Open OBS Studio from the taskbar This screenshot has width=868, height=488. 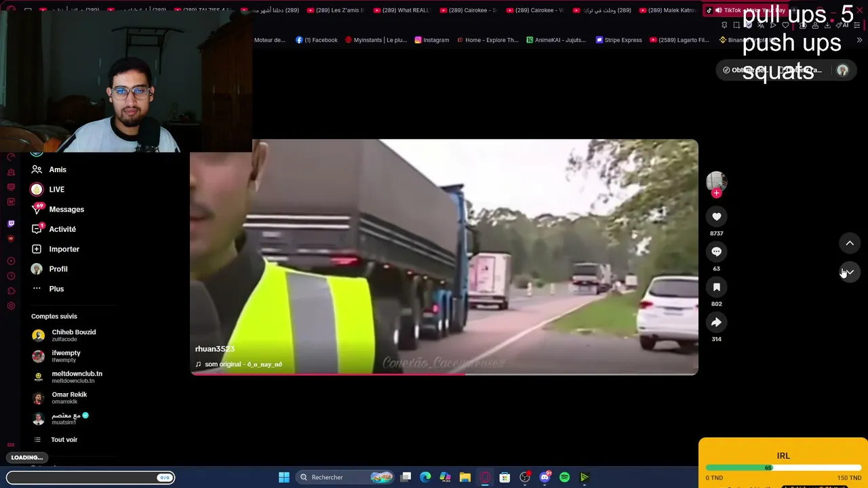click(x=524, y=477)
